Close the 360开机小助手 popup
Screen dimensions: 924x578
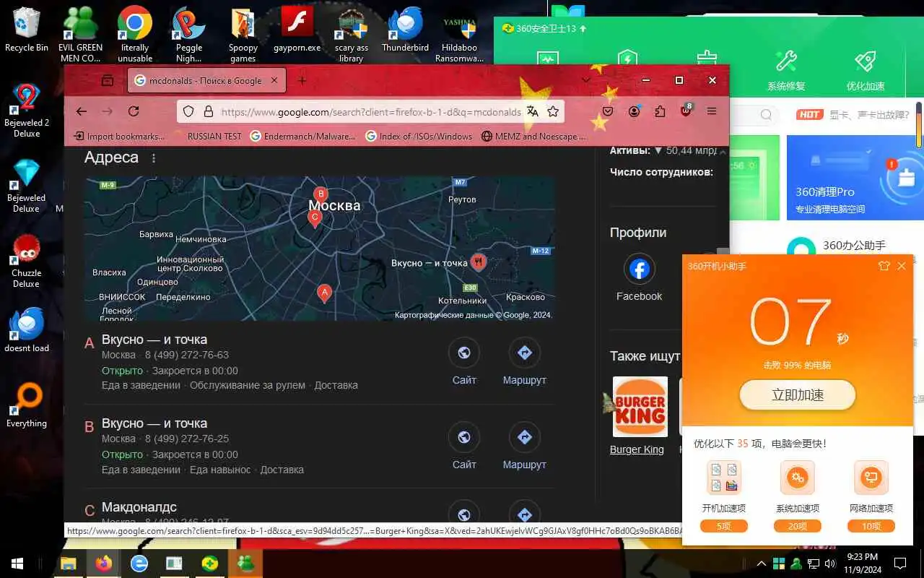click(x=902, y=266)
